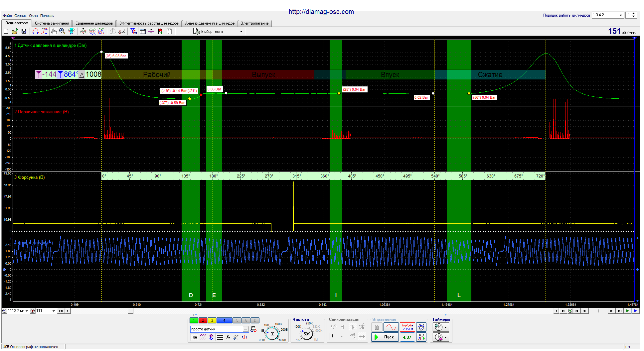The image size is (644, 351).
Task: Open the Выбор теста dropdown
Action: [218, 32]
